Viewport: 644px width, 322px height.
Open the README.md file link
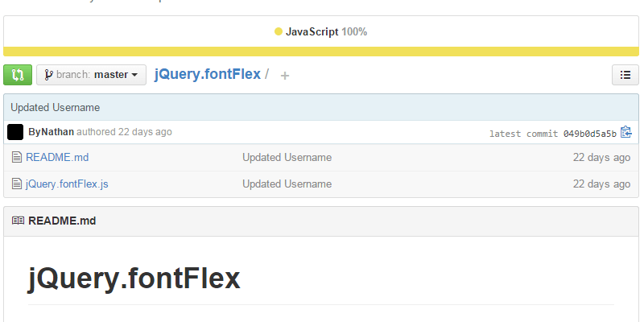click(57, 158)
